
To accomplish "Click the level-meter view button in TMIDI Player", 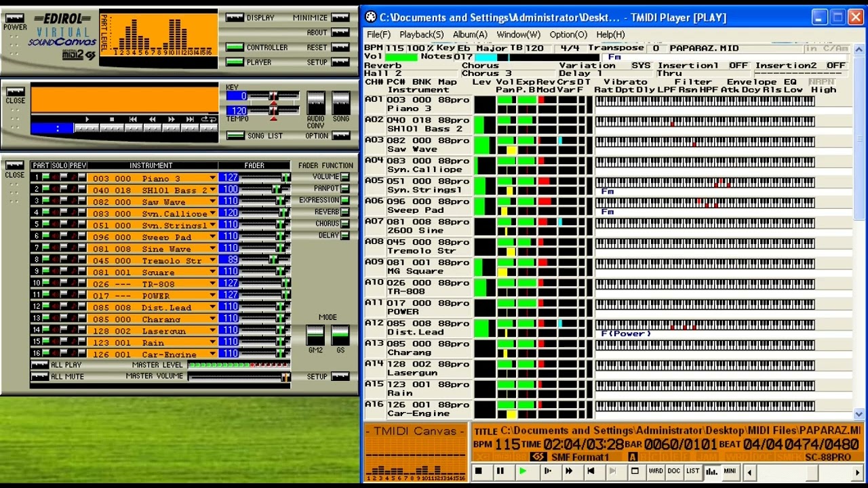I will [711, 472].
